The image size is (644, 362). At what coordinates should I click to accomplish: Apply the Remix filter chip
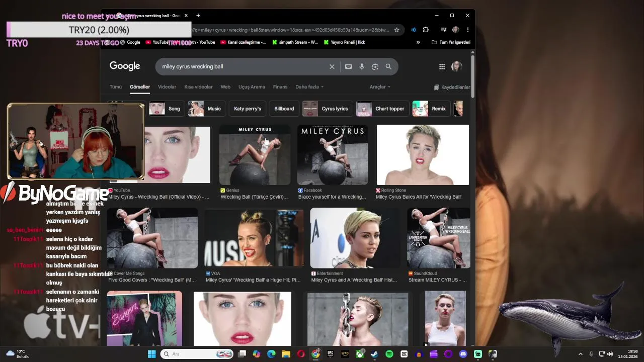(x=431, y=109)
